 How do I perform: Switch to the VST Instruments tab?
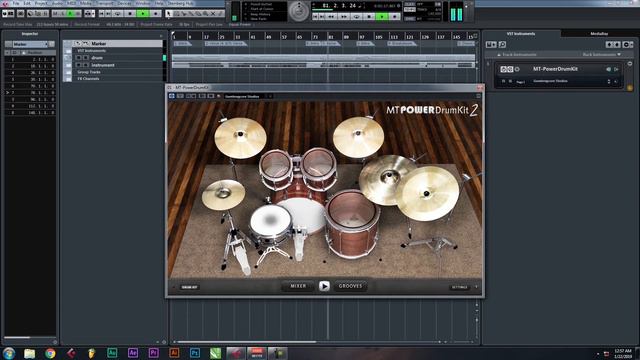tap(521, 33)
